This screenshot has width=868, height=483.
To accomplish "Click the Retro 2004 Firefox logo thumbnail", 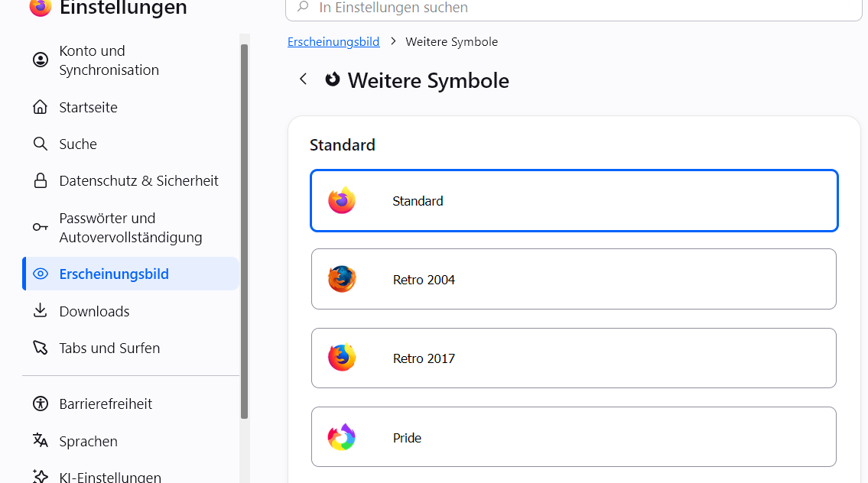I will 342,279.
